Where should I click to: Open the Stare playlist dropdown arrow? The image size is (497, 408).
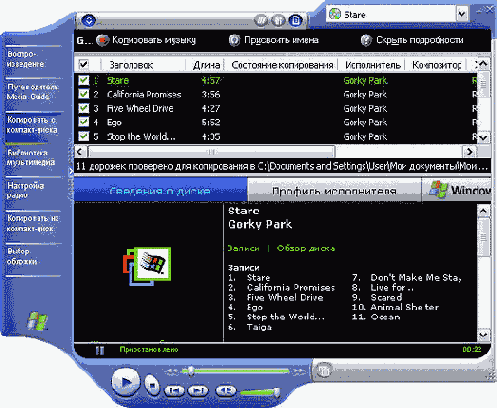(x=462, y=14)
